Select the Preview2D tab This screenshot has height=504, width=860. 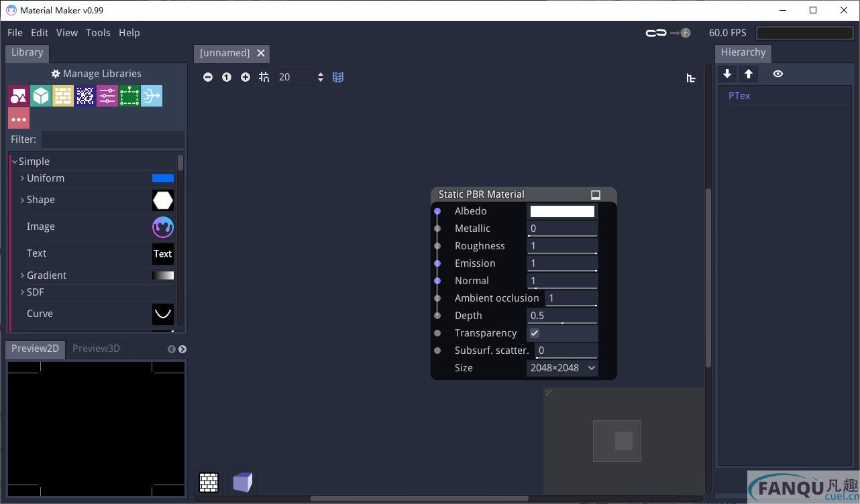pos(36,349)
